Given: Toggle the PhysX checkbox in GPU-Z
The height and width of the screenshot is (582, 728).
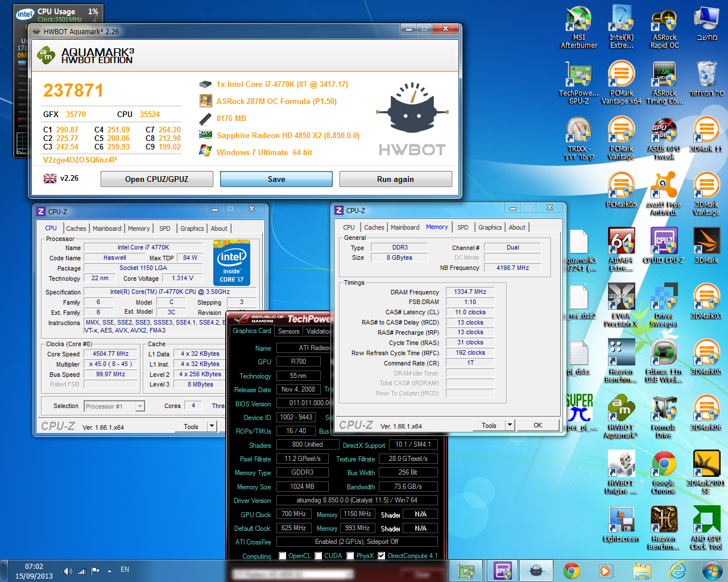Looking at the screenshot, I should pos(350,556).
